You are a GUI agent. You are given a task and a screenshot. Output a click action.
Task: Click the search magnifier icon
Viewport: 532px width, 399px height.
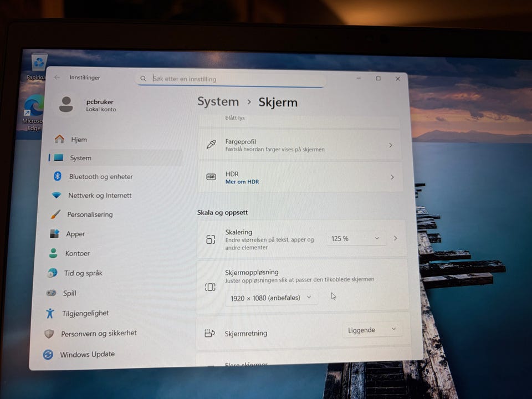143,79
